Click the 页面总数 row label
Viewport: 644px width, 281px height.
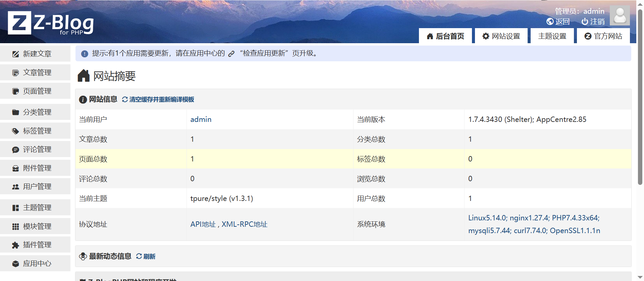point(93,159)
